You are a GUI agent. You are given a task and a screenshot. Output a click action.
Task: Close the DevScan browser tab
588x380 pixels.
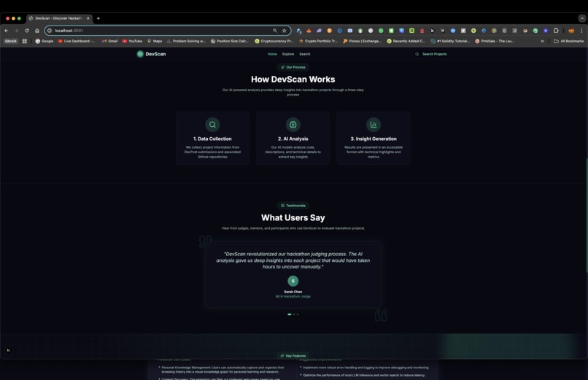pyautogui.click(x=88, y=18)
